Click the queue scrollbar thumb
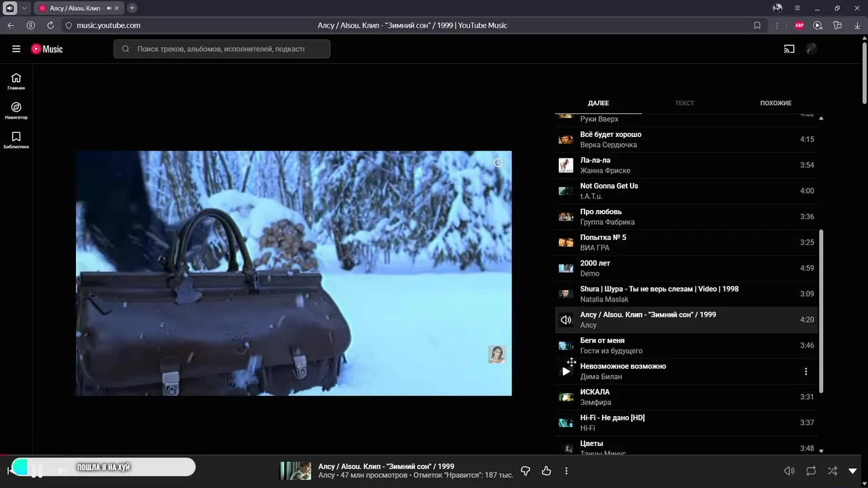The image size is (868, 488). click(x=821, y=310)
